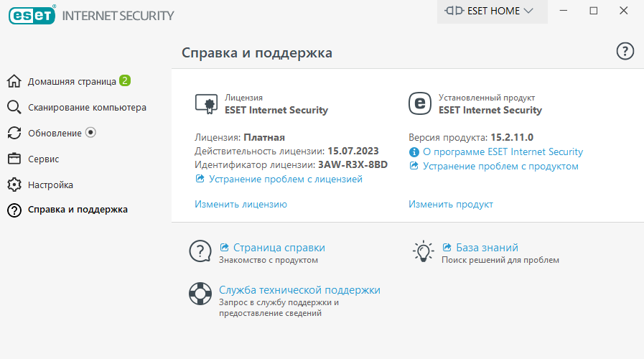This screenshot has width=644, height=359.
Task: Click the gear icon next to Настройка
Action: [x=14, y=185]
